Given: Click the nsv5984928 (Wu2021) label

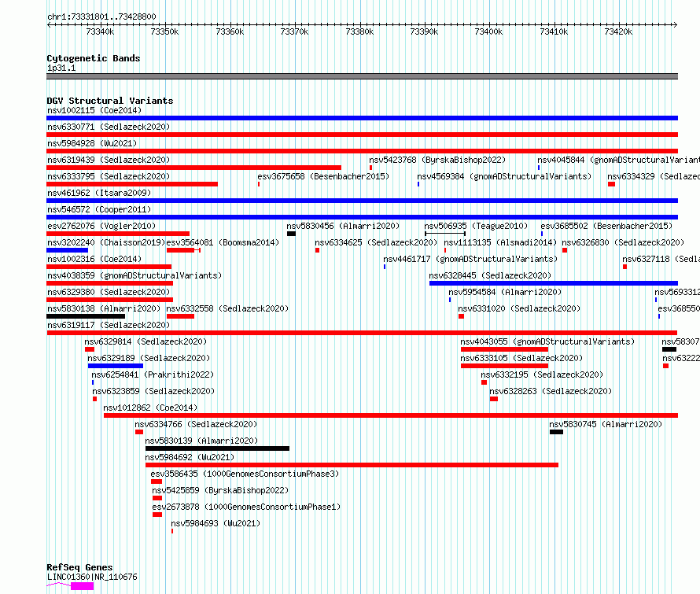Looking at the screenshot, I should click(x=92, y=143).
